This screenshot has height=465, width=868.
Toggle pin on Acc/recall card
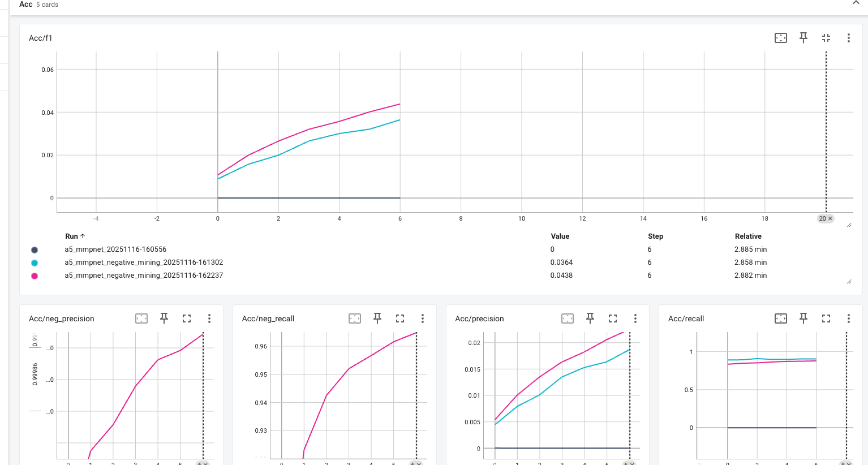click(x=803, y=318)
